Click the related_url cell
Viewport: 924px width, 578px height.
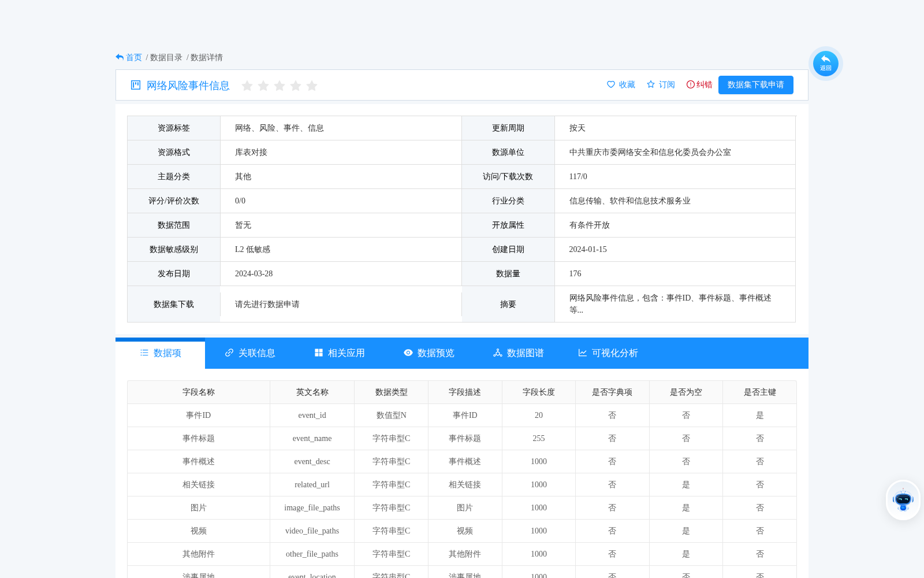(312, 484)
